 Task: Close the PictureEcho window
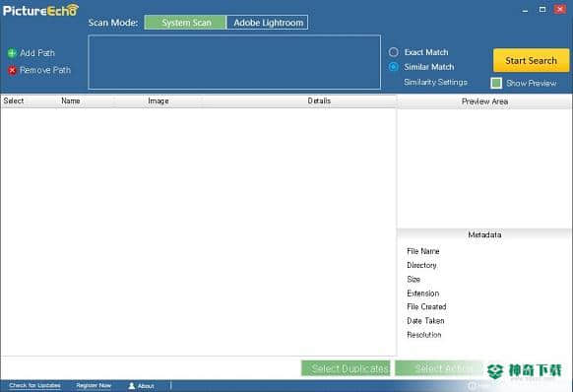coord(560,9)
